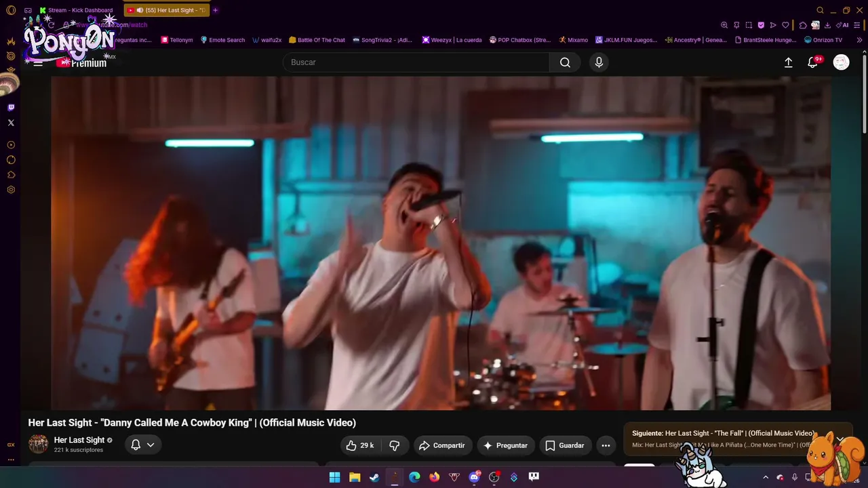868x488 pixels.
Task: Open the Siguiente 'The Fall' next video
Action: click(723, 433)
